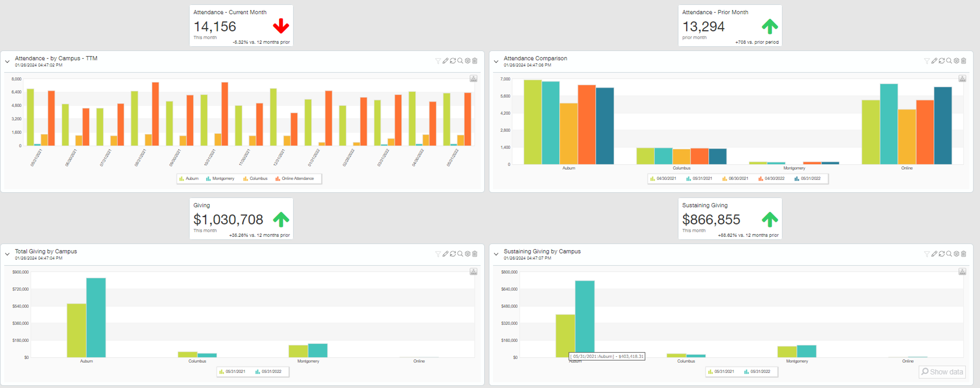980x388 pixels.
Task: Toggle Online Attendance series in legend
Action: [295, 179]
